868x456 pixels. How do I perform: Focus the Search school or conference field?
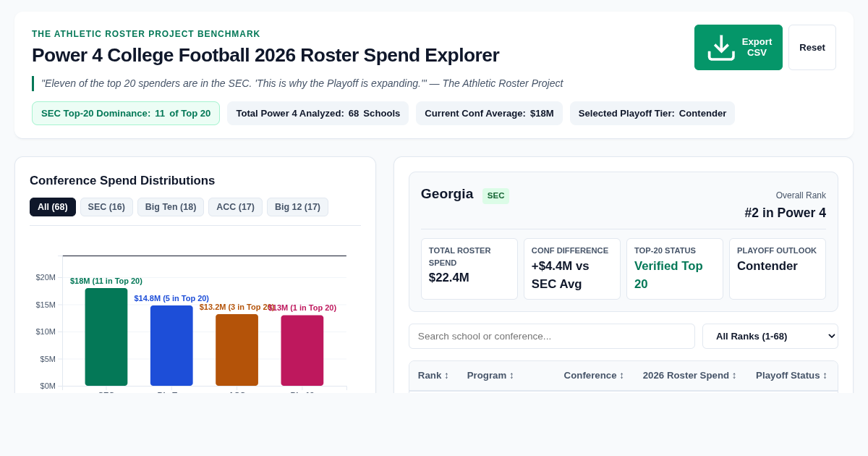click(552, 336)
